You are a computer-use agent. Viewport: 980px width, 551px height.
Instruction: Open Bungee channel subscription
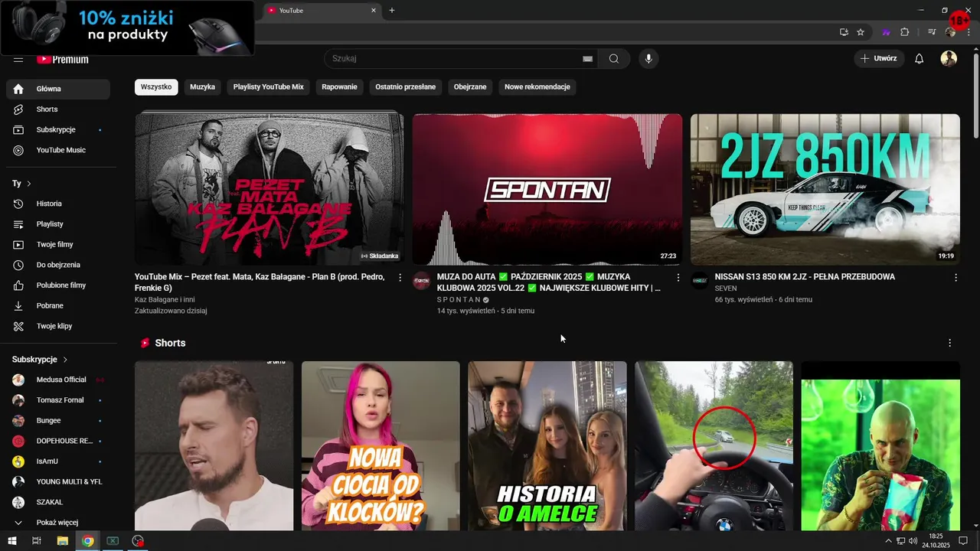tap(58, 421)
